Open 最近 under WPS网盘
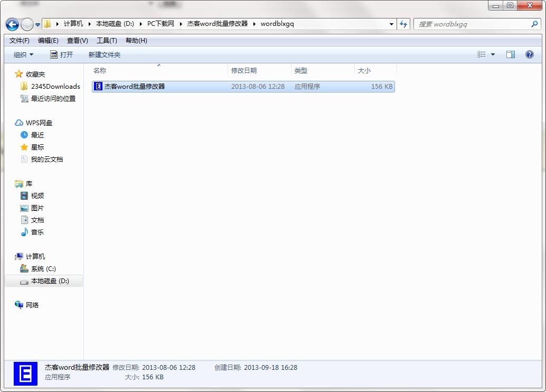546x392 pixels. 37,135
